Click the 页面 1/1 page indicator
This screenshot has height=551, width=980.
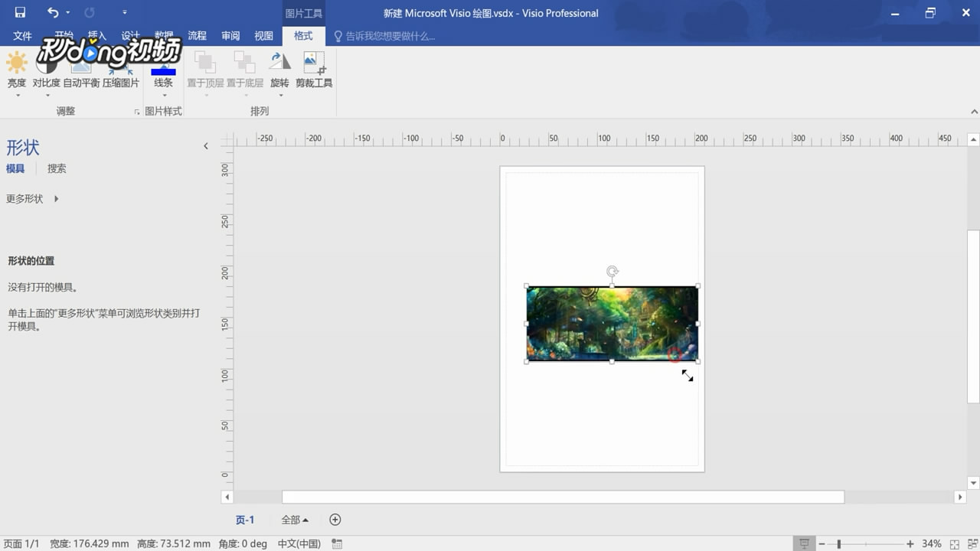pyautogui.click(x=21, y=543)
